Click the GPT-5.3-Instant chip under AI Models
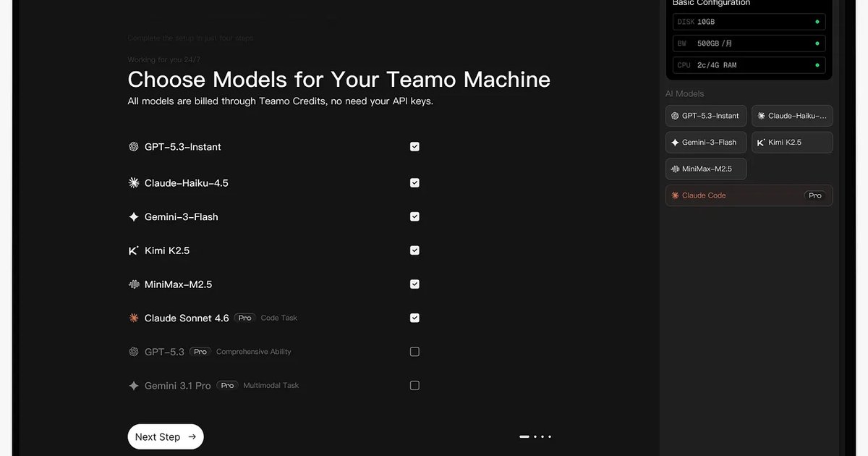868x456 pixels. click(706, 115)
